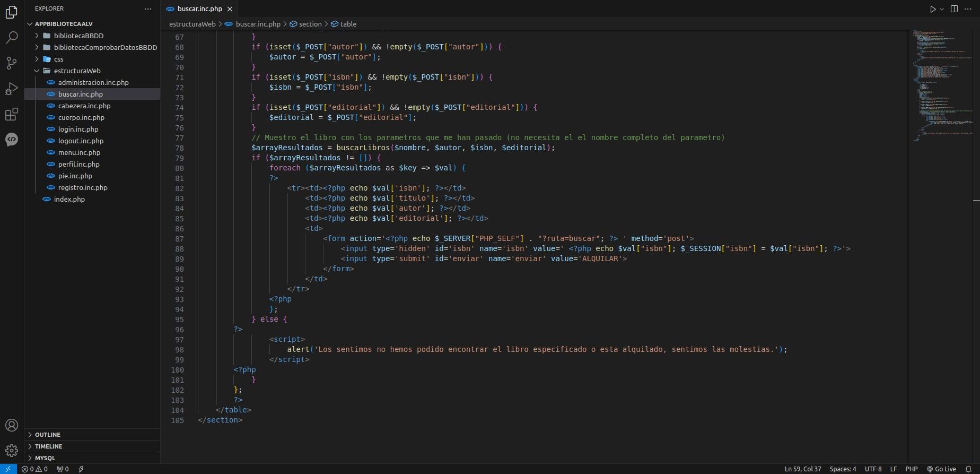This screenshot has width=980, height=474.
Task: Open the Search view icon
Action: pos(11,38)
